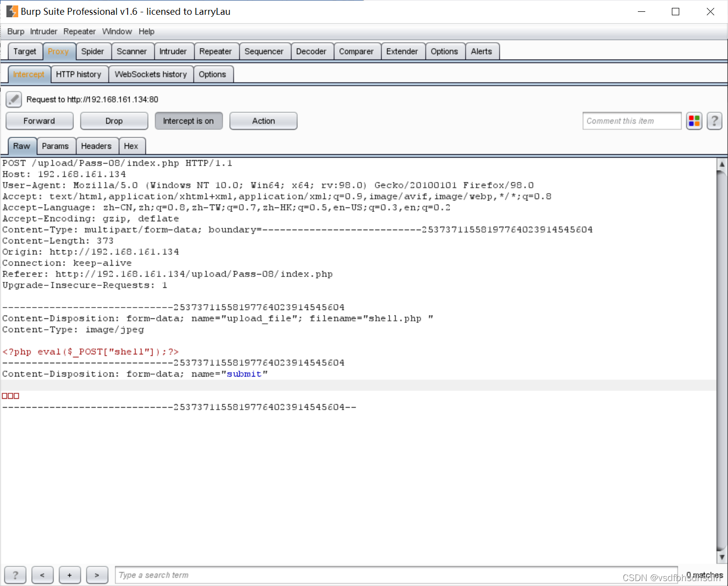Click the Referer header line
This screenshot has width=728, height=586.
pos(167,274)
